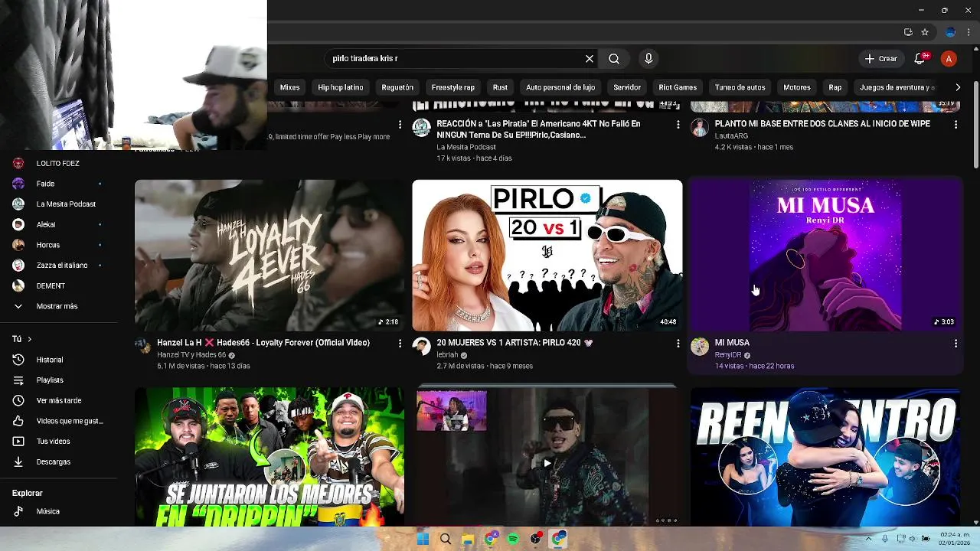
Task: Select the Hip hop latino chip
Action: click(341, 87)
